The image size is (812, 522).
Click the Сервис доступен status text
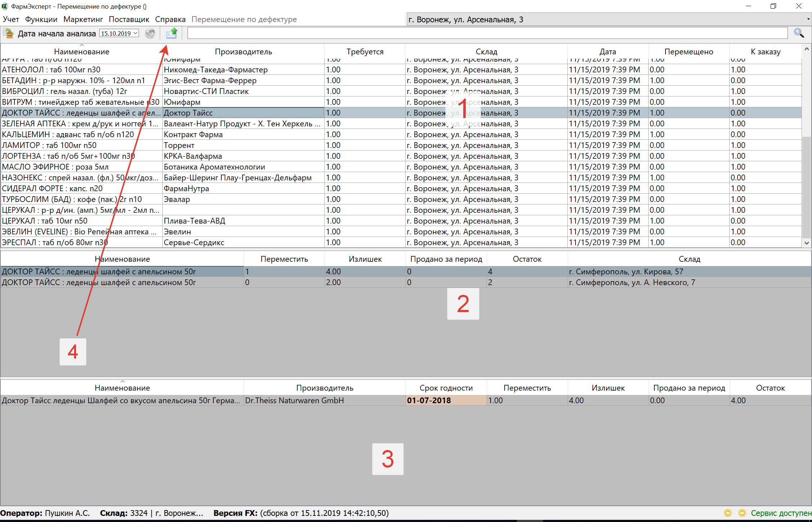coord(781,513)
